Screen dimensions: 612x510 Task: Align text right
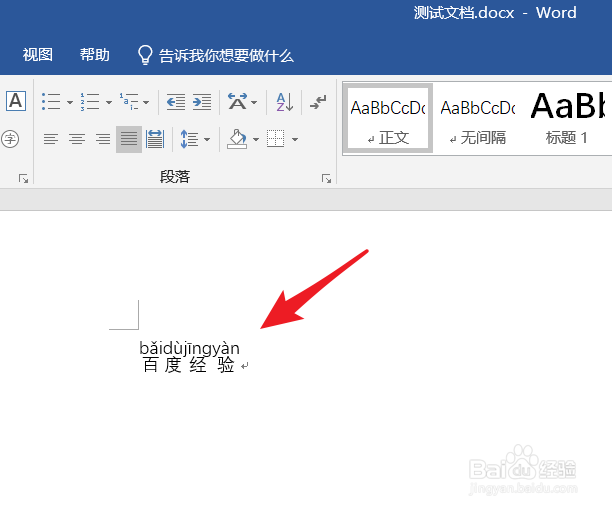click(x=103, y=139)
